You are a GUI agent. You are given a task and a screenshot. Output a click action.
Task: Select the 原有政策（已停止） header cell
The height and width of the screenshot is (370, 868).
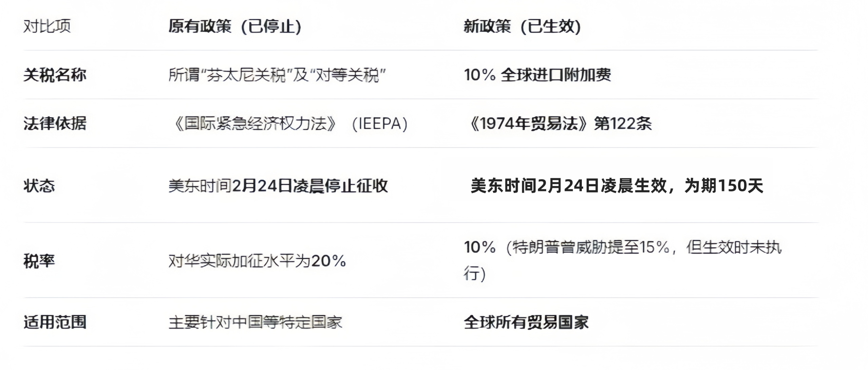235,26
